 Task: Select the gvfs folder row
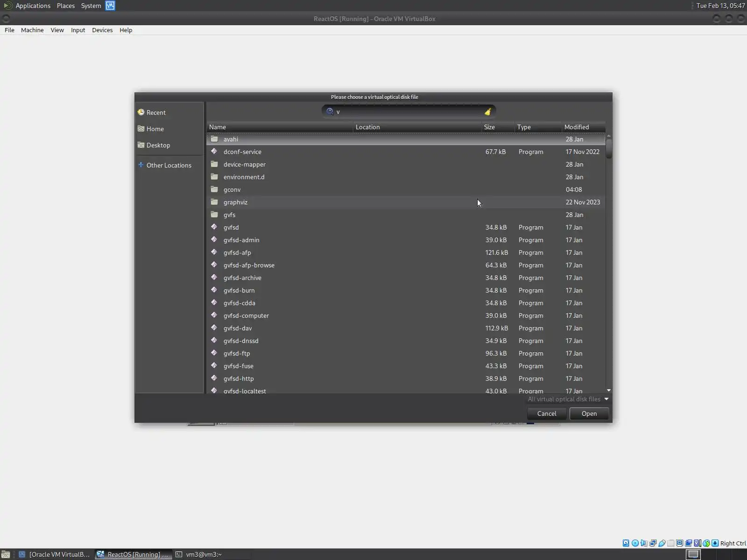pos(406,215)
